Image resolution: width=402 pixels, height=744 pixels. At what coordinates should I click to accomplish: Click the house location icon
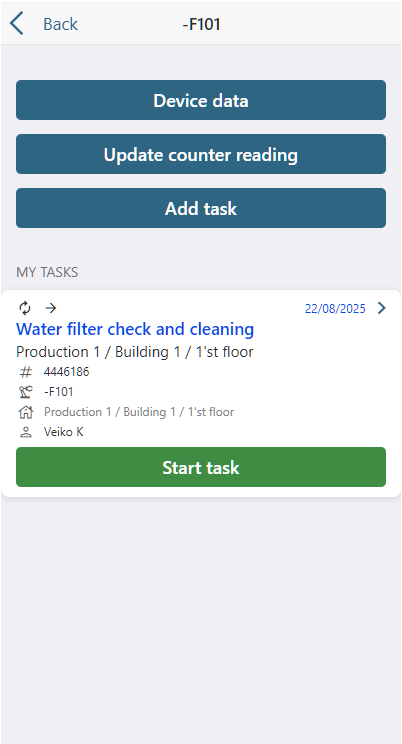(x=26, y=412)
